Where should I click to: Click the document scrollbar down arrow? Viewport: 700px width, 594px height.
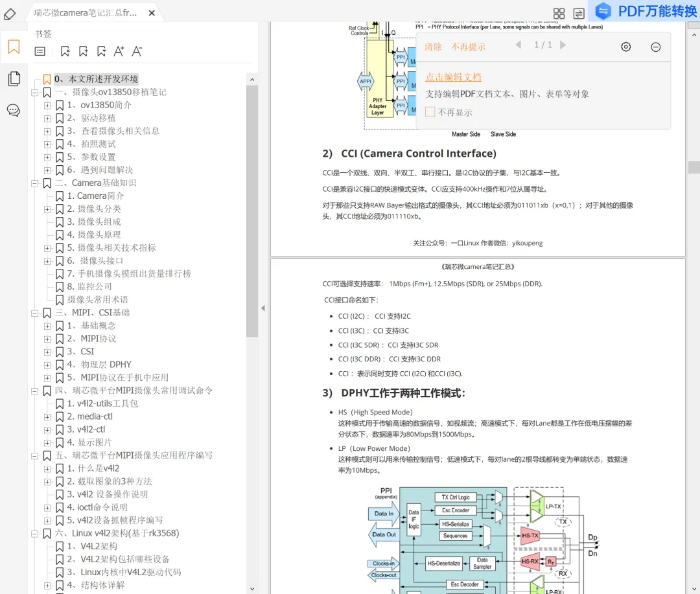click(694, 589)
